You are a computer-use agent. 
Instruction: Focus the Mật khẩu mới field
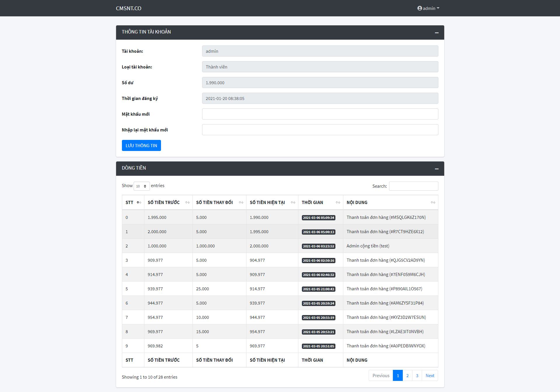click(320, 114)
